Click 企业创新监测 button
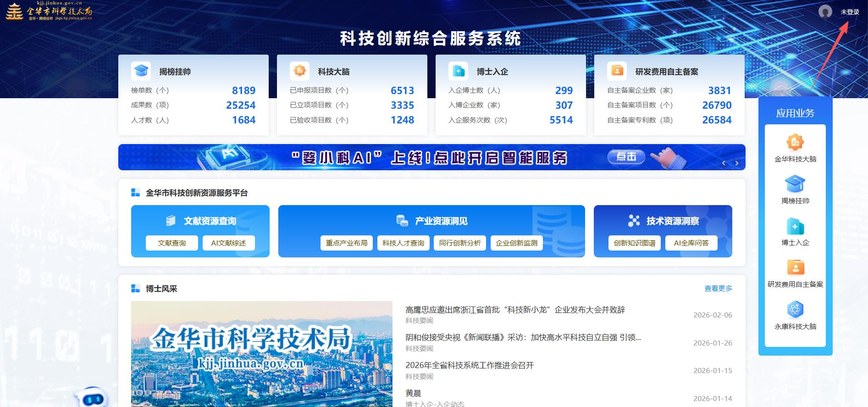Screen dimensions: 868x407 (x=516, y=243)
